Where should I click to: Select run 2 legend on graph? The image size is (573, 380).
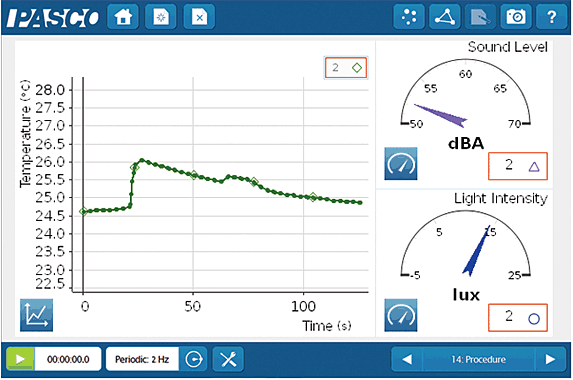coord(346,68)
